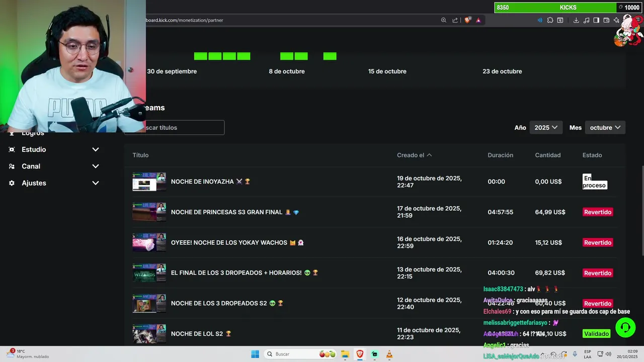The height and width of the screenshot is (362, 644).
Task: Click the Título column header
Action: pos(140,155)
